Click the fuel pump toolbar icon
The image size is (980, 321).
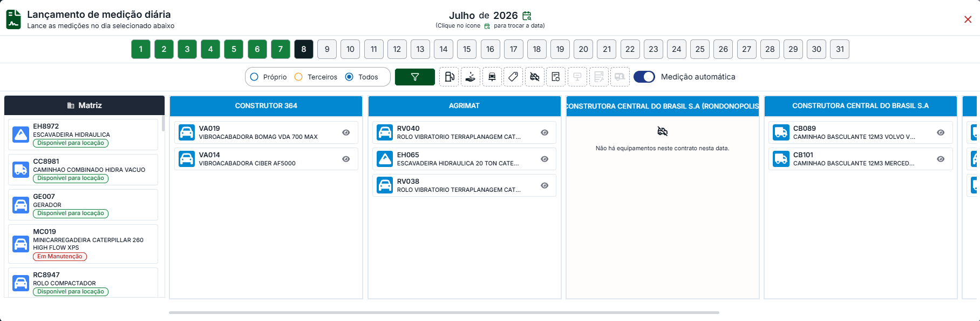click(x=449, y=77)
